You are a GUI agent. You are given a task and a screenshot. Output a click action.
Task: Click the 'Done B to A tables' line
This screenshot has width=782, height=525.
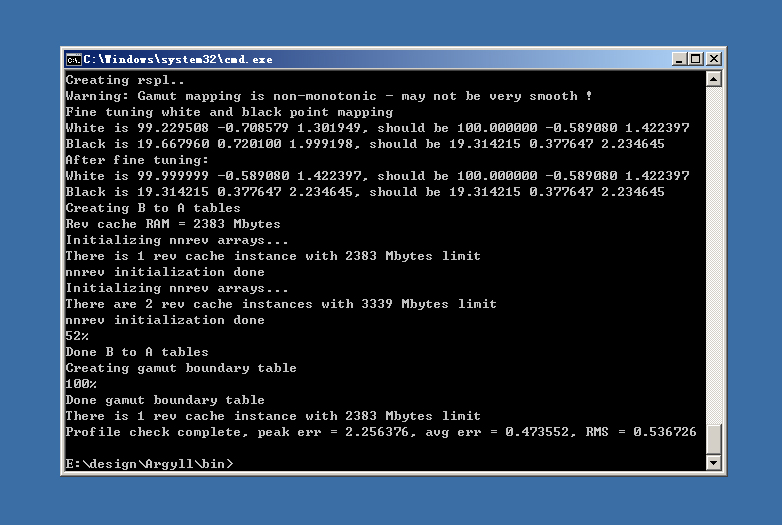pyautogui.click(x=137, y=352)
